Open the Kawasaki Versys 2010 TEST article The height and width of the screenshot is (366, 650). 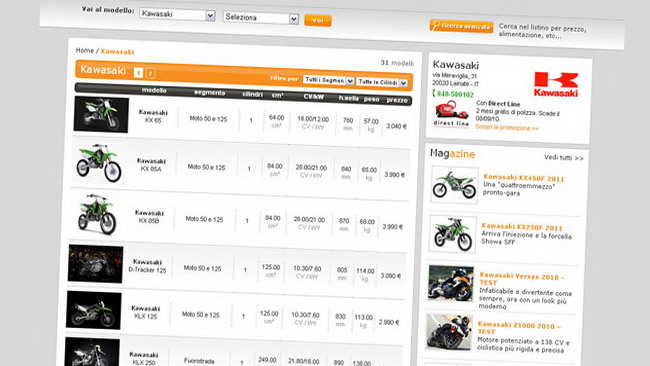pyautogui.click(x=521, y=279)
